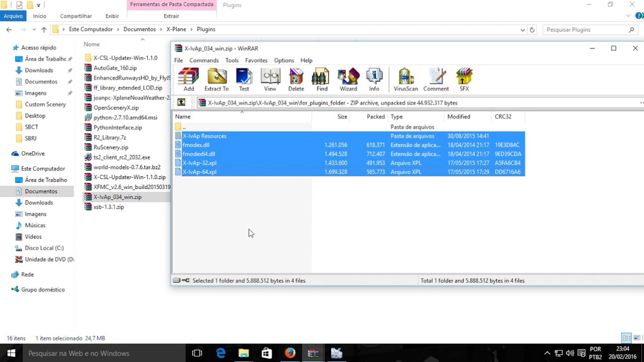Click the Pesquisar Plugins search box
Image resolution: width=644 pixels, height=362 pixels.
[591, 30]
